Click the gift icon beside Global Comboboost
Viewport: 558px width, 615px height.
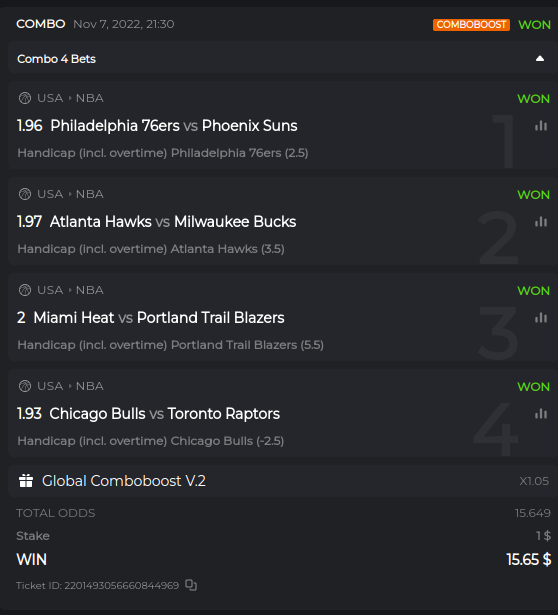26,480
